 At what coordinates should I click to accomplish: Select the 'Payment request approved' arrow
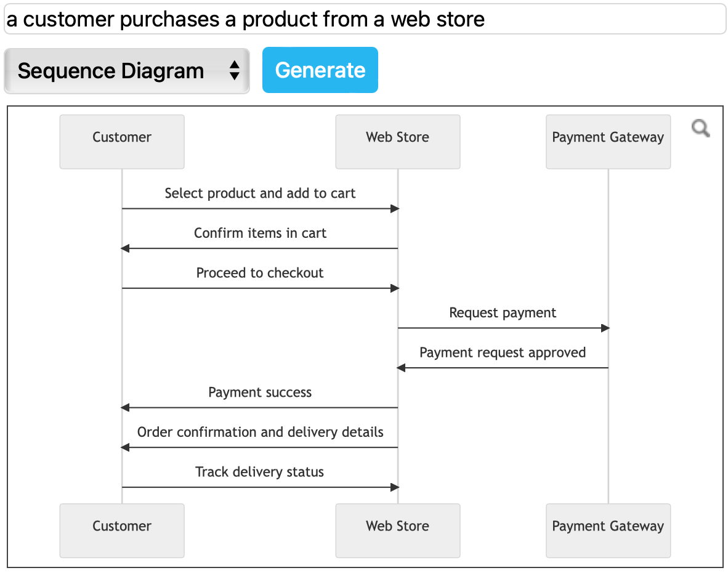point(503,367)
